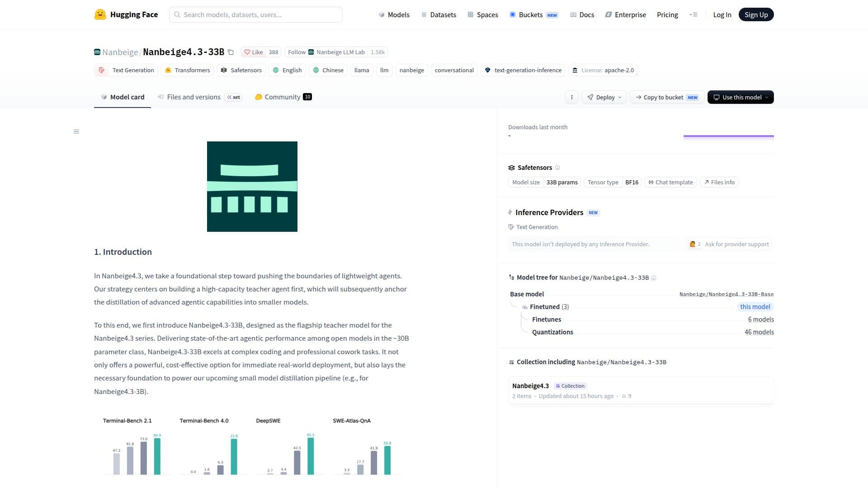This screenshot has width=868, height=488.
Task: Focus the search models input field
Action: pyautogui.click(x=256, y=14)
